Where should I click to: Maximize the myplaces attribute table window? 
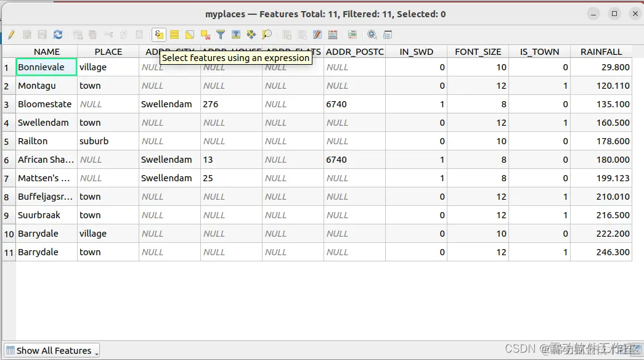[x=614, y=14]
